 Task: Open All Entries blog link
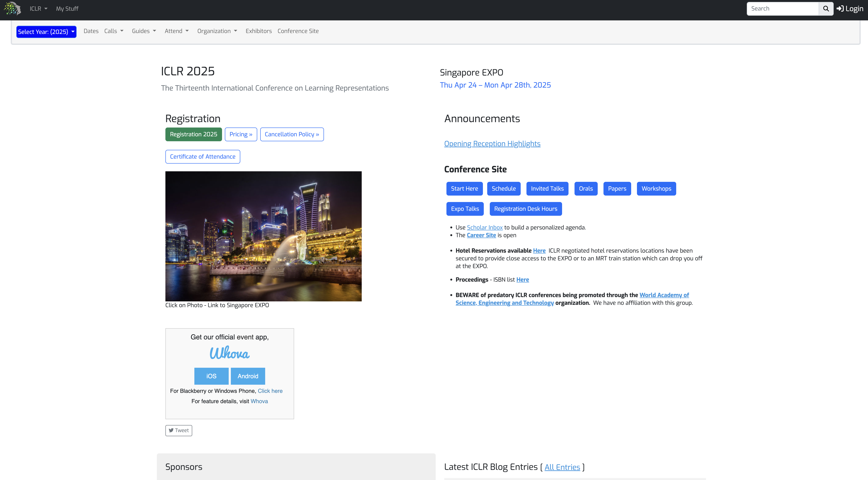562,467
